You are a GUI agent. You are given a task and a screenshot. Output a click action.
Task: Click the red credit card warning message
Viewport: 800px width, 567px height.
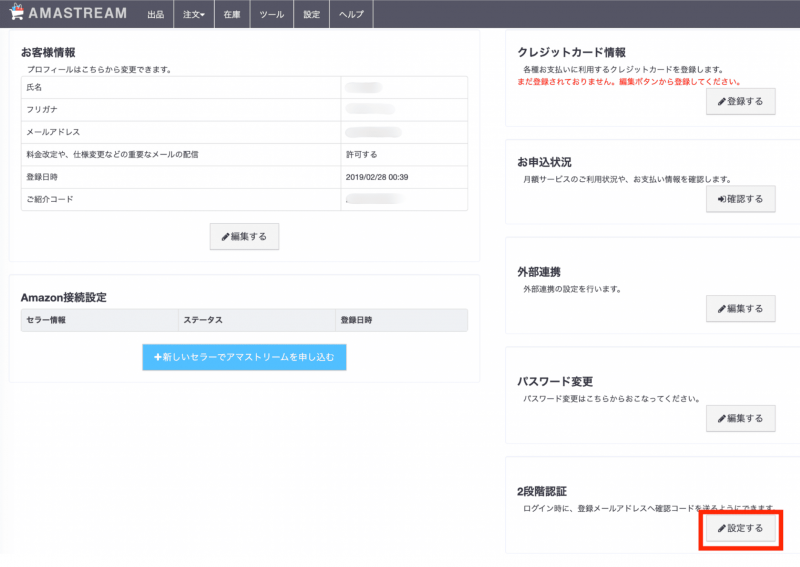pyautogui.click(x=629, y=82)
